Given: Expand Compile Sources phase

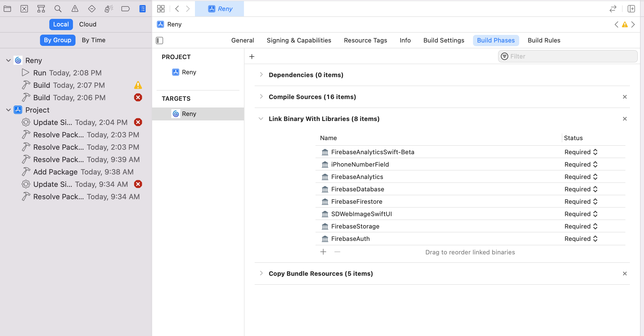Looking at the screenshot, I should (x=261, y=97).
